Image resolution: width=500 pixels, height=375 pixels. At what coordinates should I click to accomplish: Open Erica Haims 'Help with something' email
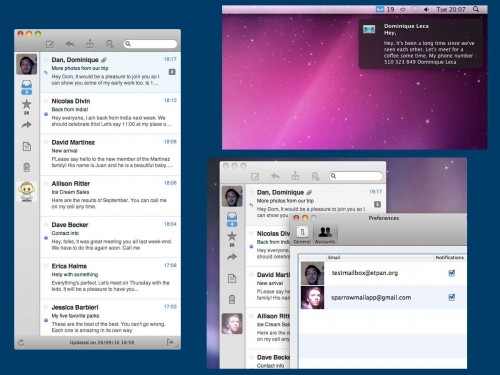(x=110, y=278)
